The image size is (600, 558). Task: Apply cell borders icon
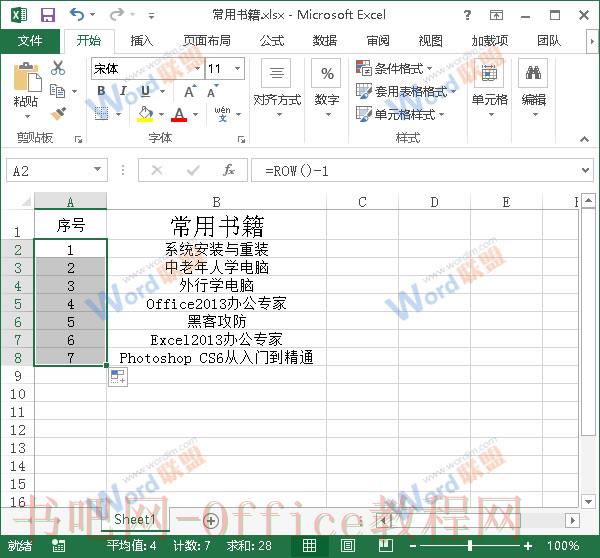[101, 114]
